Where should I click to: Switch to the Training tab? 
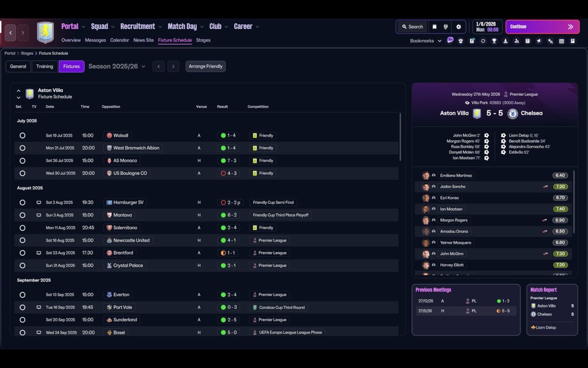click(x=45, y=66)
